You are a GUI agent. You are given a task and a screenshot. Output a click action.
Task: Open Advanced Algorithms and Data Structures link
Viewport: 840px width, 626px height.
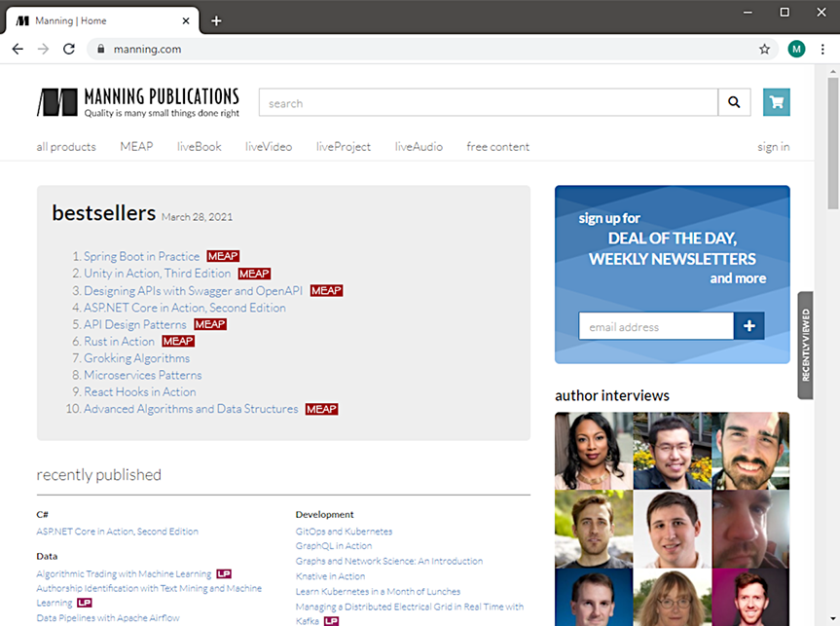(191, 409)
